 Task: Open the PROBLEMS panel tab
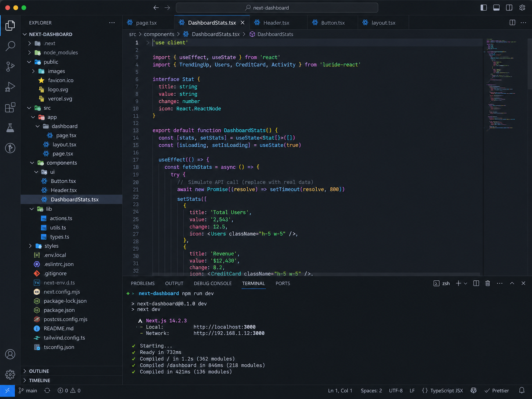pos(143,283)
